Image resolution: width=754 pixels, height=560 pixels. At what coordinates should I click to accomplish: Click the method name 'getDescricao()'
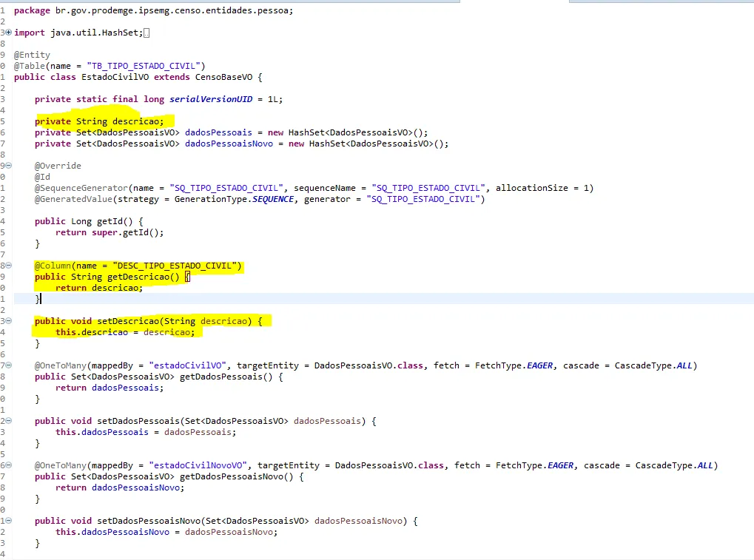click(x=144, y=277)
